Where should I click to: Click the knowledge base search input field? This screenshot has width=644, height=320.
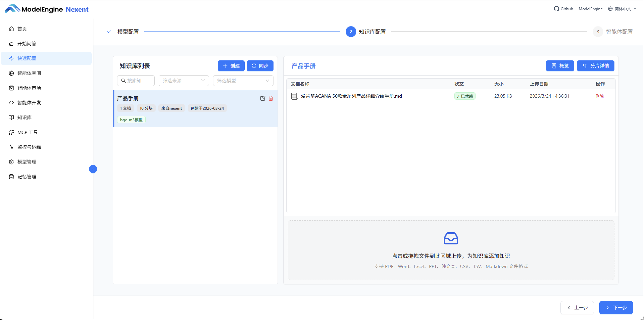(136, 80)
